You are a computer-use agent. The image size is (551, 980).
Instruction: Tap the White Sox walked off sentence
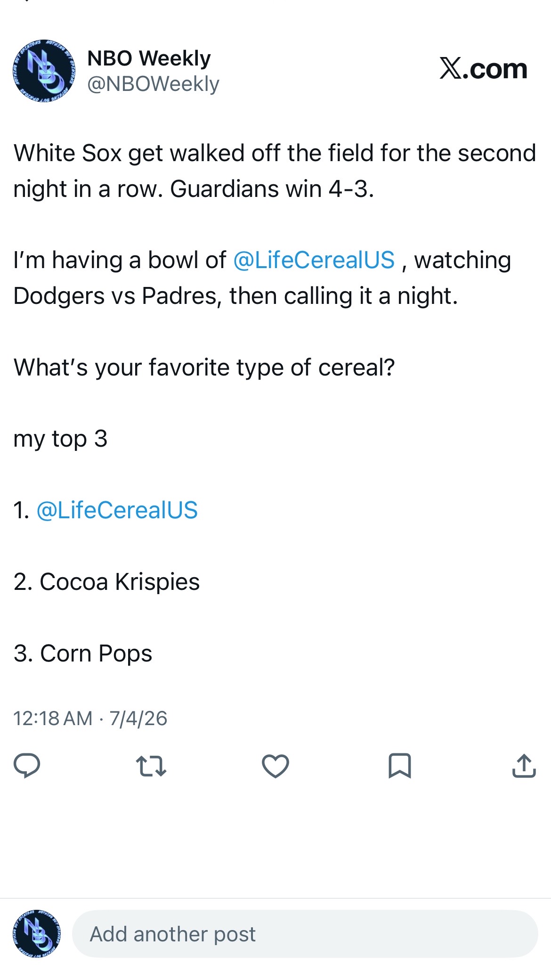[275, 171]
